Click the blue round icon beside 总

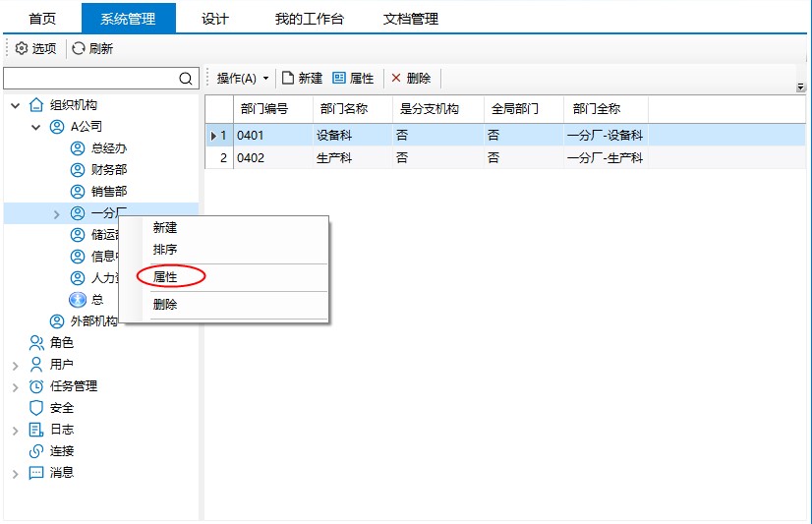[x=78, y=299]
